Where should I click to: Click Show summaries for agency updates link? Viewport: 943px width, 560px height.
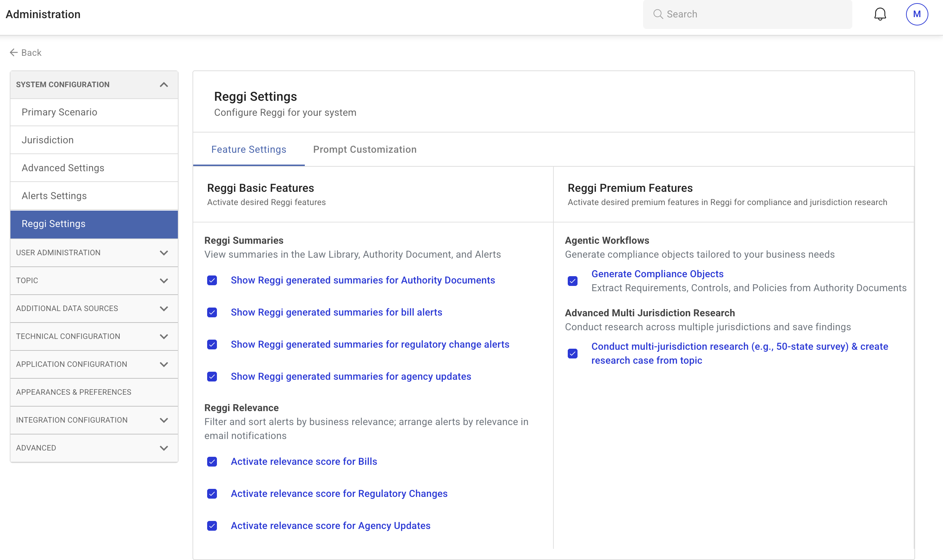pos(350,376)
